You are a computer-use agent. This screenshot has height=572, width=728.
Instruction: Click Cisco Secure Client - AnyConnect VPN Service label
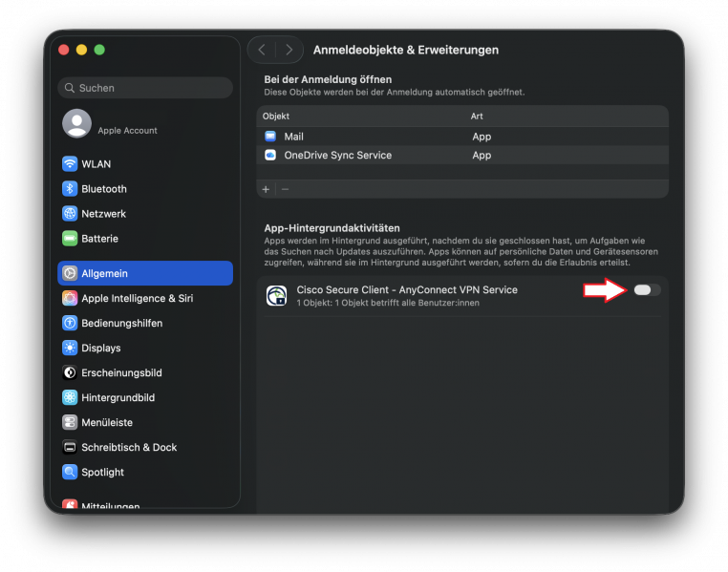tap(407, 289)
